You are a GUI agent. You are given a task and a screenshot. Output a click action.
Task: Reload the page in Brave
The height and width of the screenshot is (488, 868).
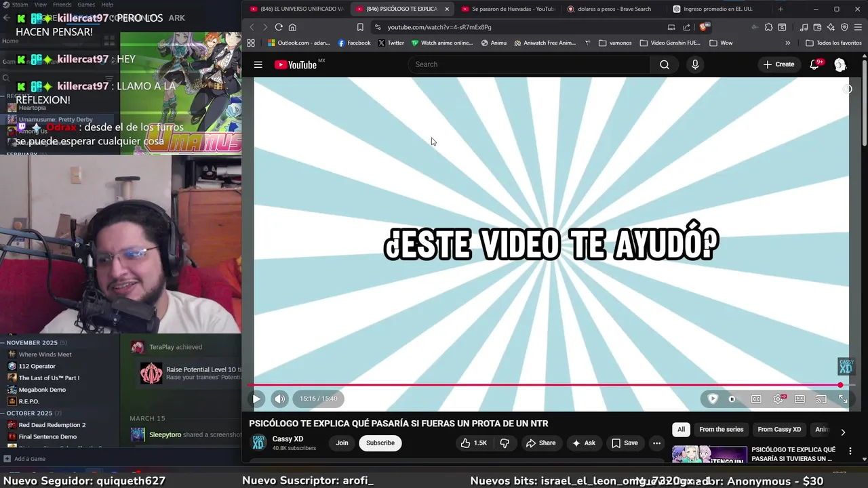pos(278,27)
